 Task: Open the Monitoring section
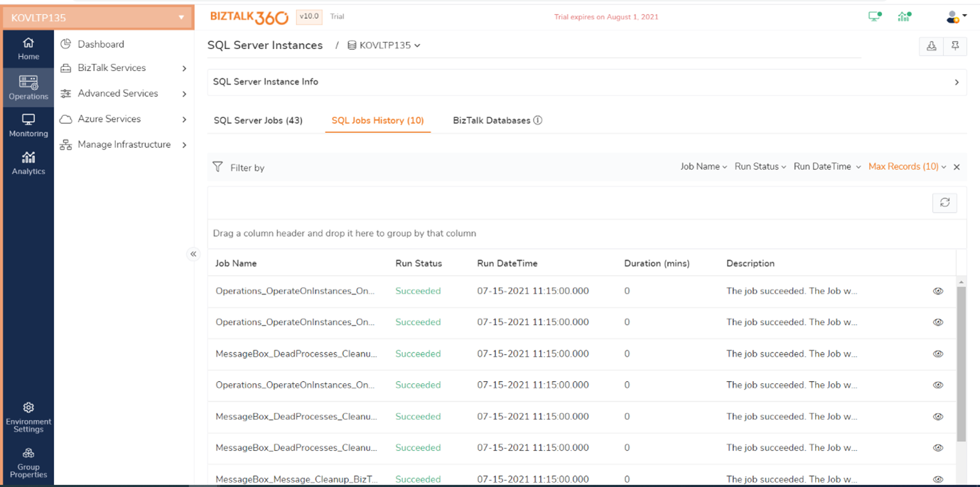[28, 125]
